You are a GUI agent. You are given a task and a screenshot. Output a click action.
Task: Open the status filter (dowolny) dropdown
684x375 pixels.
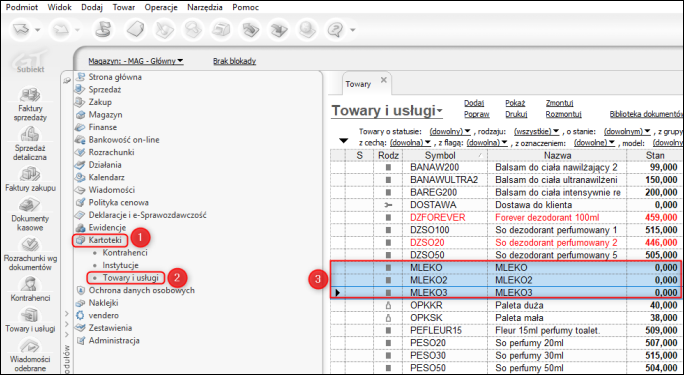pos(450,131)
